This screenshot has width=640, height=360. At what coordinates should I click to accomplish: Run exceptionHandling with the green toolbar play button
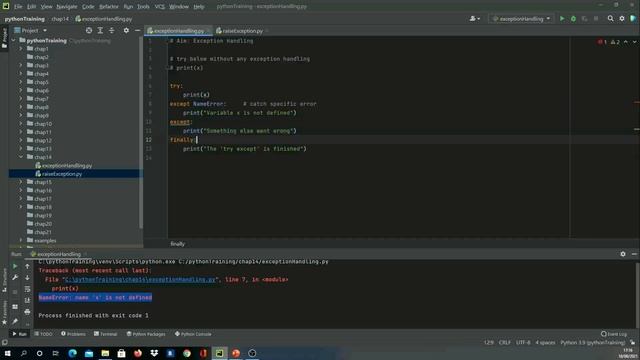pos(562,18)
